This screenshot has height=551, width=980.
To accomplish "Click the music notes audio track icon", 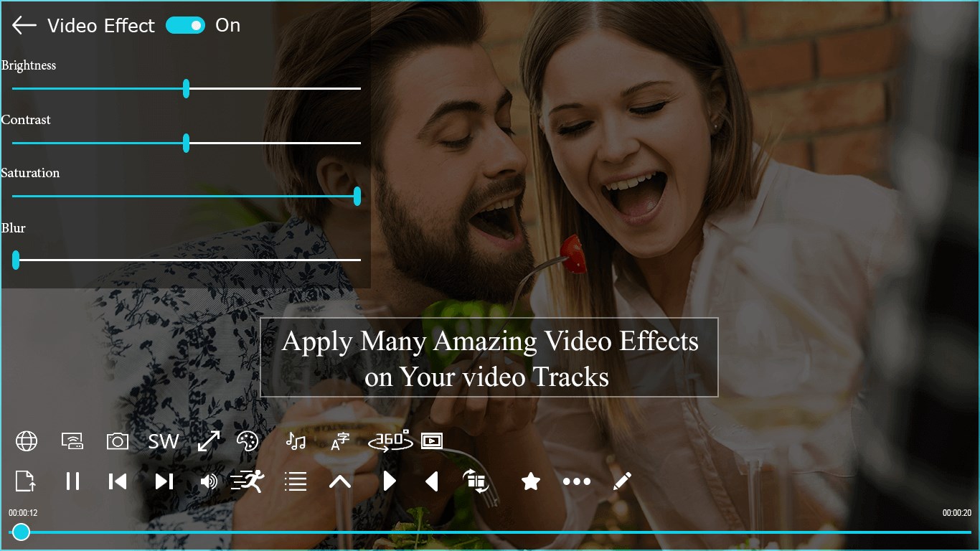I will point(296,441).
